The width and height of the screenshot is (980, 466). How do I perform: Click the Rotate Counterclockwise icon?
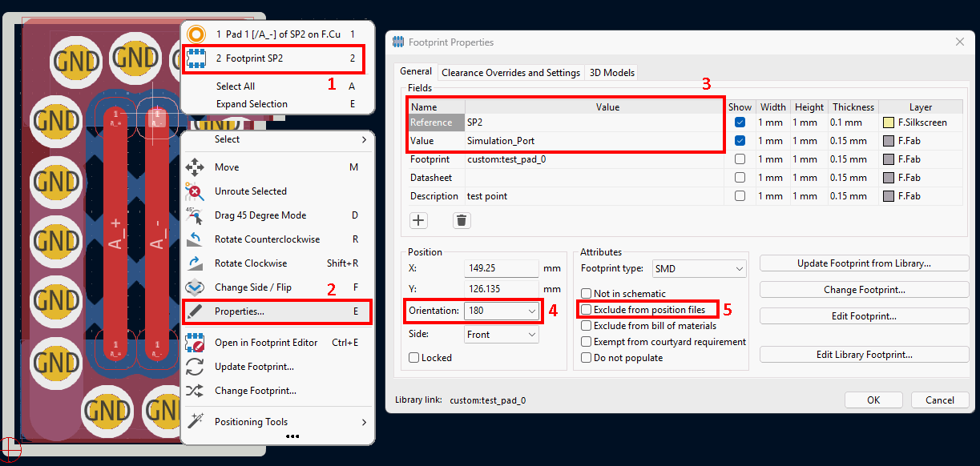tap(195, 239)
